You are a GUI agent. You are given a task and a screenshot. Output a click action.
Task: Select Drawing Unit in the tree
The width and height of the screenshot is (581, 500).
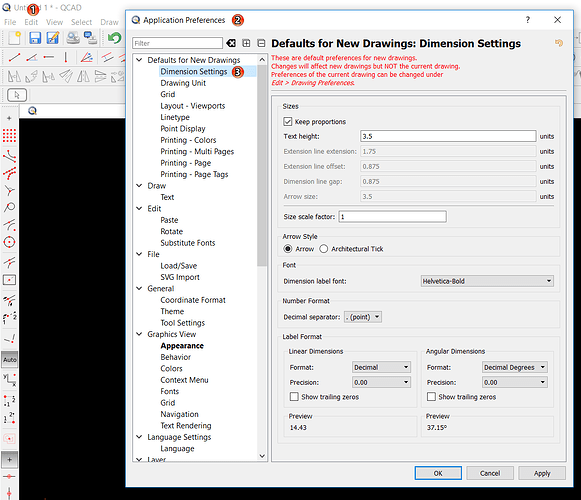coord(183,83)
